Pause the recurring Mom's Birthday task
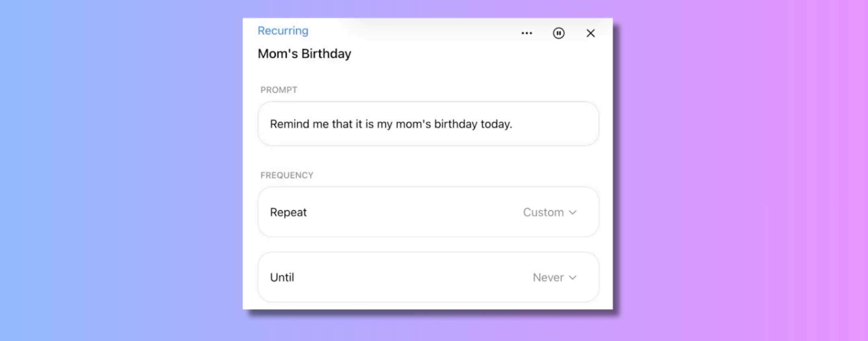This screenshot has width=868, height=341. 559,33
